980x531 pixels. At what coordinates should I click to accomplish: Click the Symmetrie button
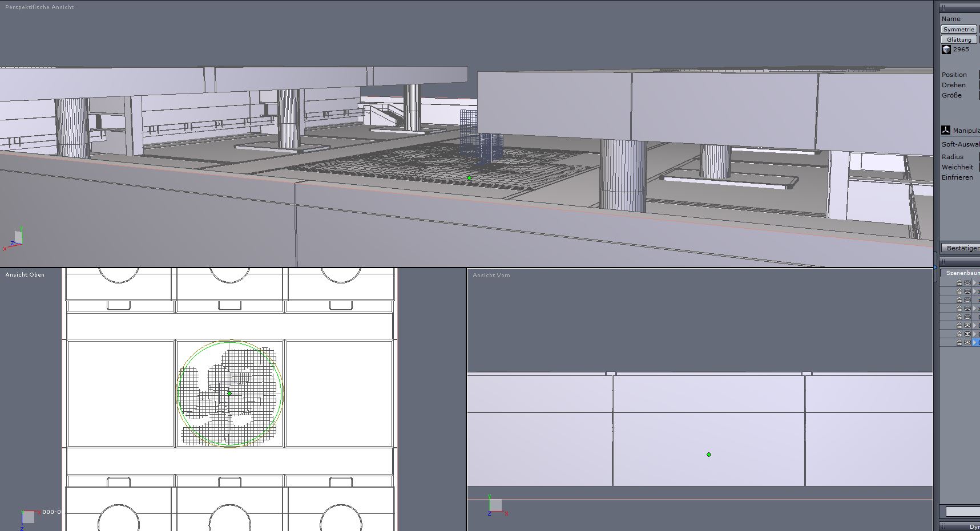[958, 29]
